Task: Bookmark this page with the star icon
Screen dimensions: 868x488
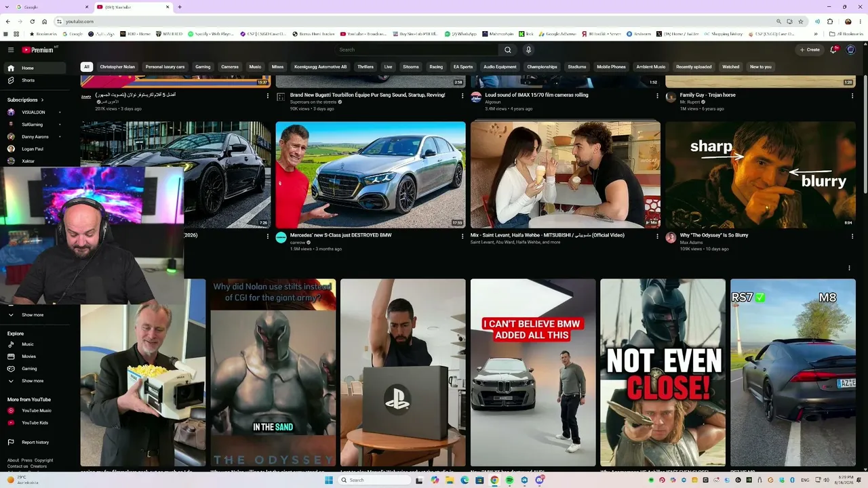Action: [801, 22]
